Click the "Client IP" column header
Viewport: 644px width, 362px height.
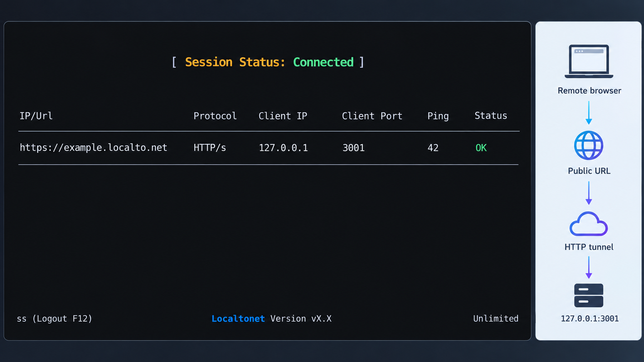click(x=283, y=116)
